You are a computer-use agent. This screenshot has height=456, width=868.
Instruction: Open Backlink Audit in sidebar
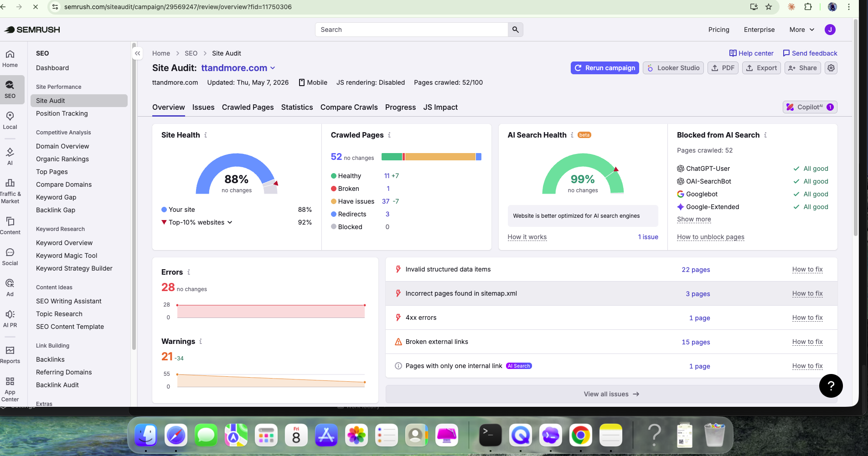57,385
